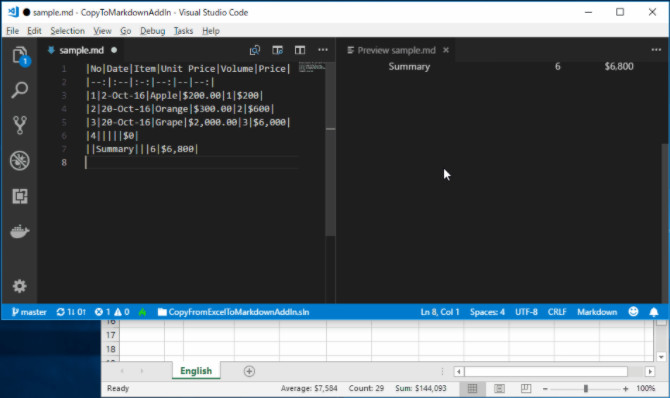Open the Manage gear menu
The image size is (670, 398).
pyautogui.click(x=19, y=286)
